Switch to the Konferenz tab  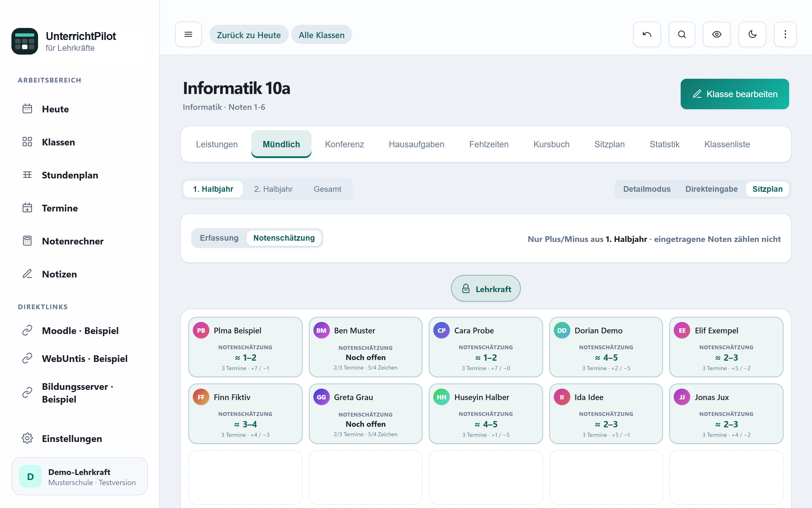click(x=344, y=144)
